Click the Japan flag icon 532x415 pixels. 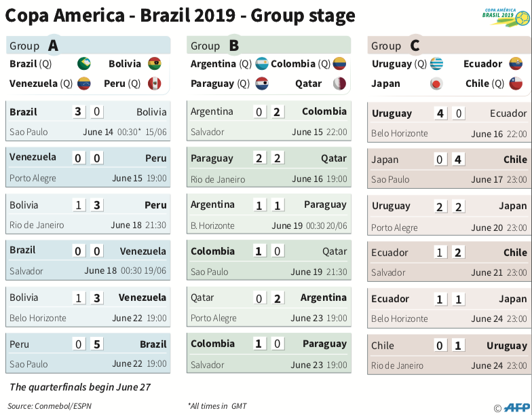(x=436, y=84)
